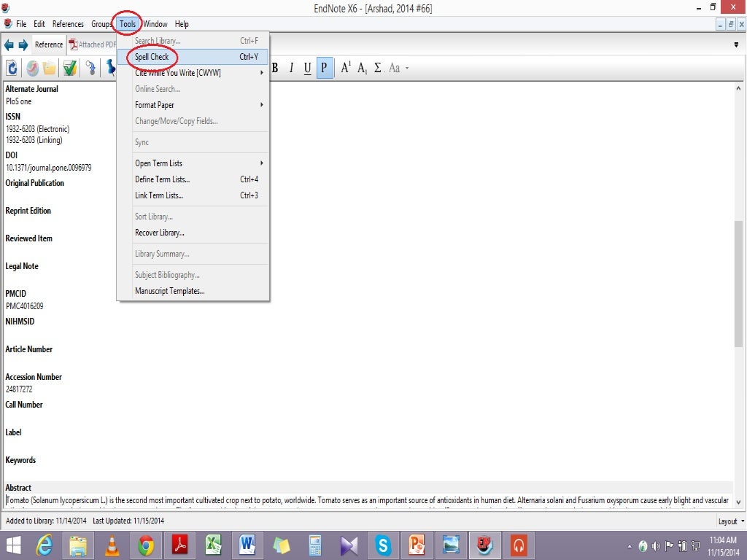Open Google Chrome from taskbar
This screenshot has height=560, width=747.
pyautogui.click(x=146, y=545)
